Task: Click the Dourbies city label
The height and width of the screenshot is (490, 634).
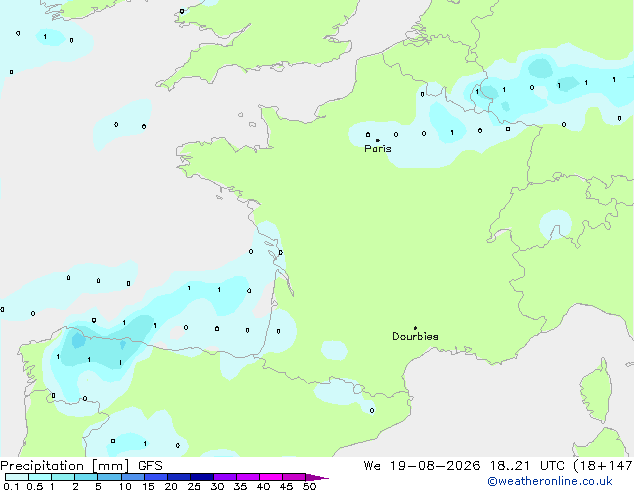Action: [x=415, y=336]
